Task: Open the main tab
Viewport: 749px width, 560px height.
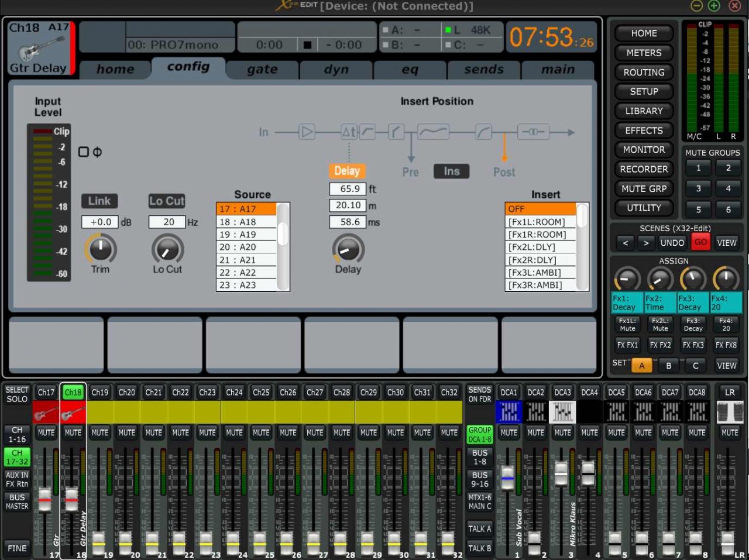Action: click(x=558, y=69)
